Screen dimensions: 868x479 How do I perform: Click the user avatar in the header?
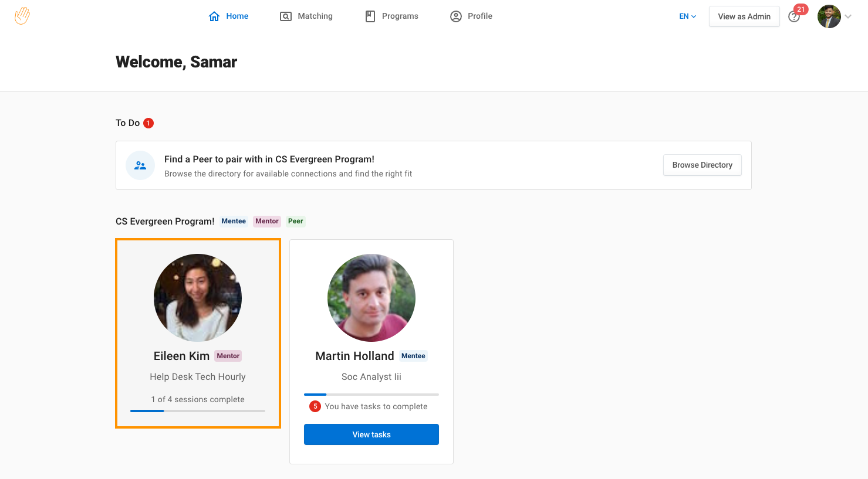pos(829,16)
